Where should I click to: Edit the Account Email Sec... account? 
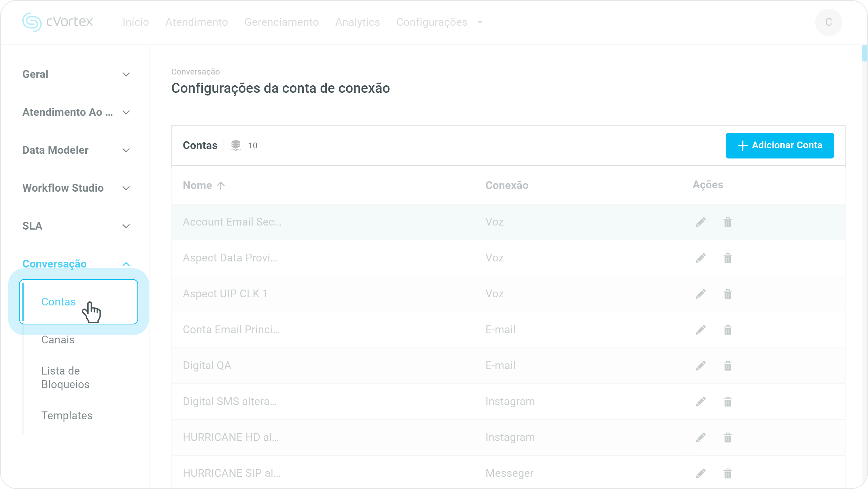[700, 222]
